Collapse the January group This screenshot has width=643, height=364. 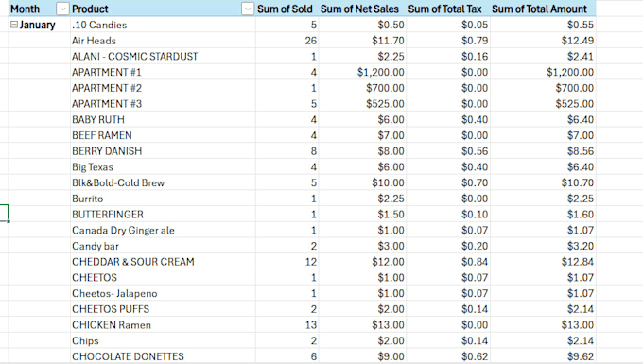pos(14,25)
